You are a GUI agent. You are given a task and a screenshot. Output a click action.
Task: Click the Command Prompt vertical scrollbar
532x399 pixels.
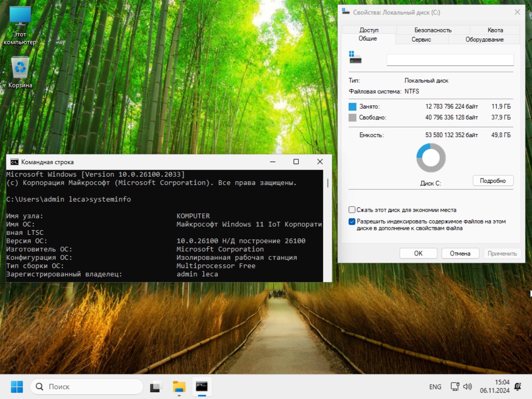coord(328,183)
